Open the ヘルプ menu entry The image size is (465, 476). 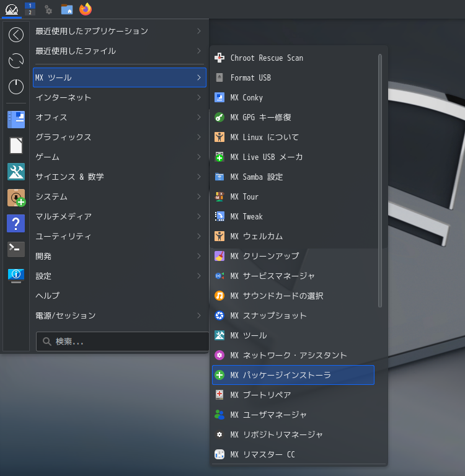[x=120, y=296]
